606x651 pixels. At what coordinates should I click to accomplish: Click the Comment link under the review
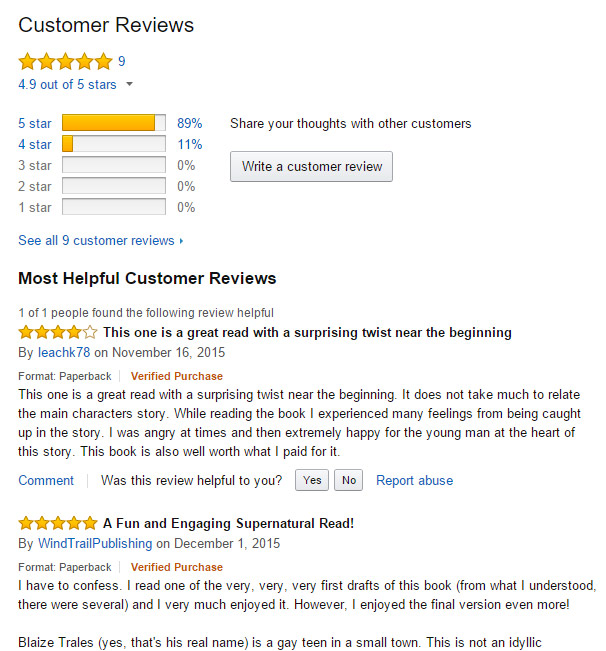coord(46,481)
